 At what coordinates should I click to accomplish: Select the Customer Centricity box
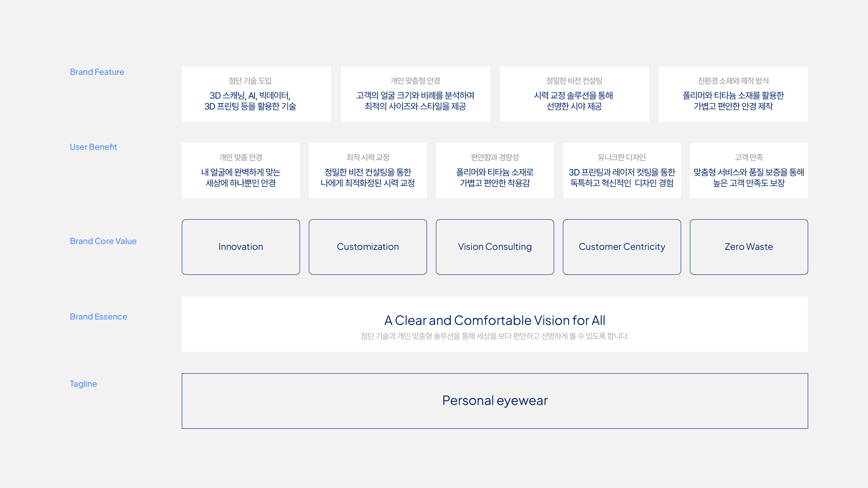[622, 247]
